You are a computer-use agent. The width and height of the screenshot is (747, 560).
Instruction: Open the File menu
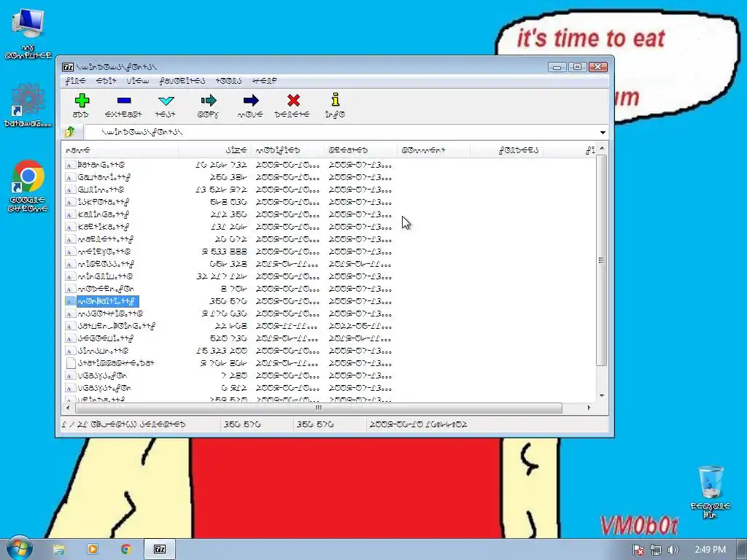tap(75, 81)
